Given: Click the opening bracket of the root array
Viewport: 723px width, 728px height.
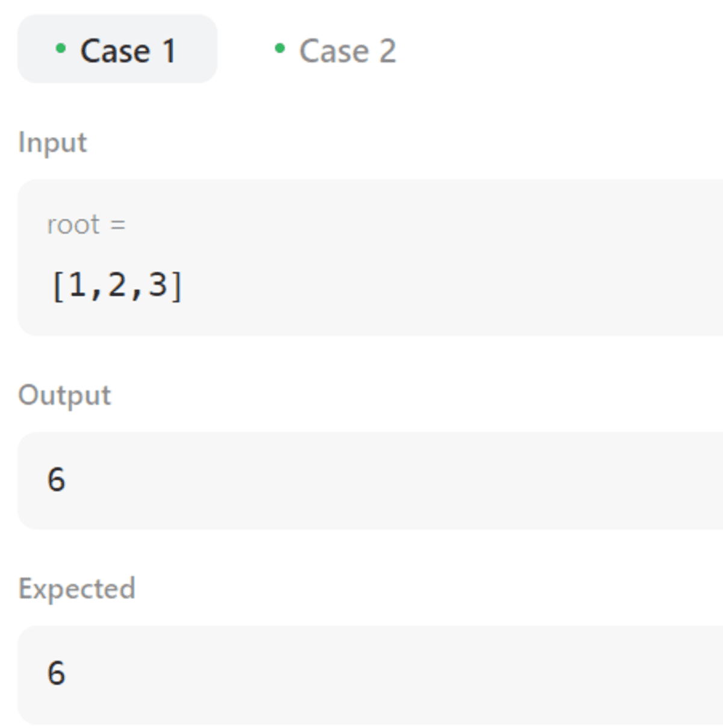Looking at the screenshot, I should click(x=58, y=286).
